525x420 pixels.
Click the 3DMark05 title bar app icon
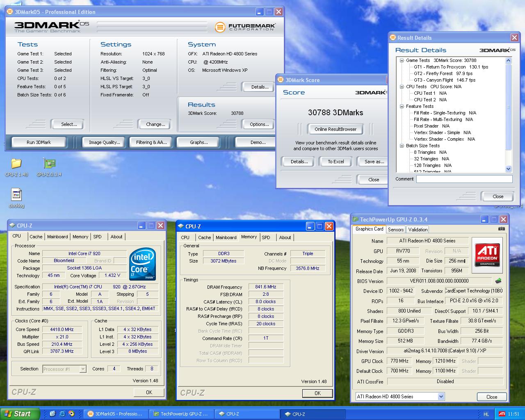click(x=10, y=12)
